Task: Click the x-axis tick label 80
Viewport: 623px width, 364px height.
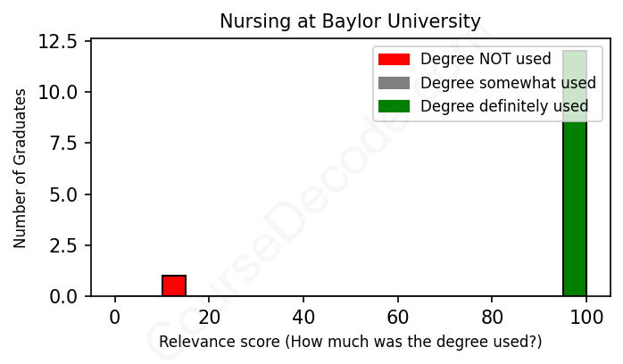Action: pos(492,316)
